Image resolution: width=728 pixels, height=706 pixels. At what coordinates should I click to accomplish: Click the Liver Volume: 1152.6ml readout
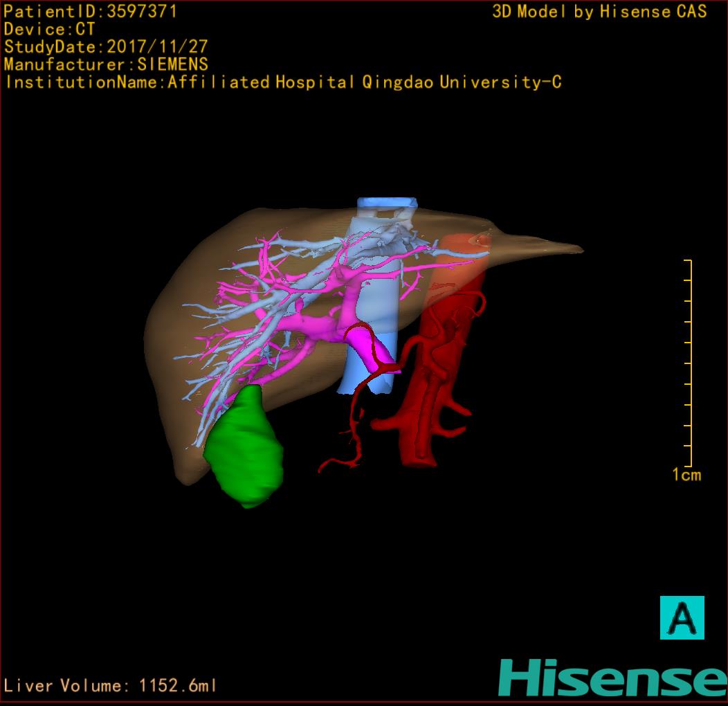point(110,685)
